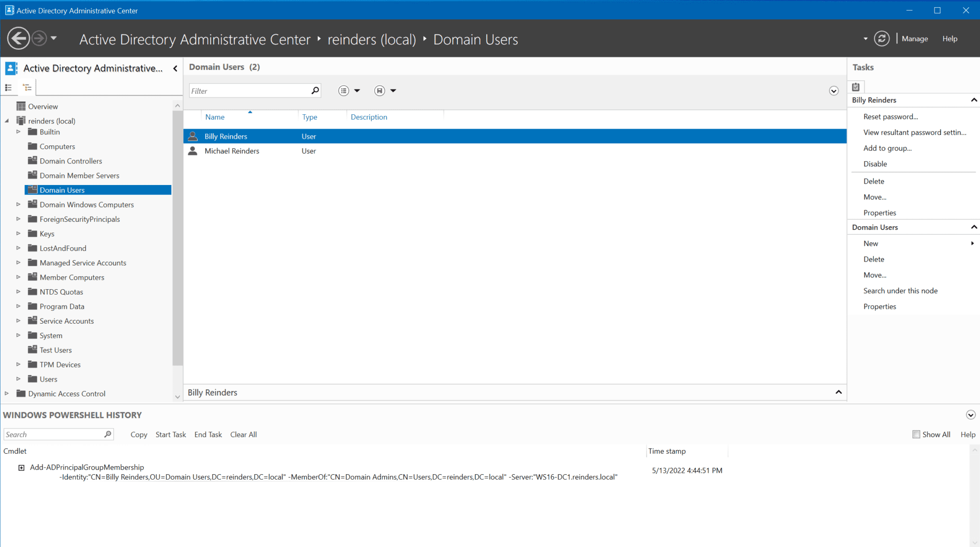Expand the Add-ADPrincipalGroupMembership cmdlet entry

21,467
